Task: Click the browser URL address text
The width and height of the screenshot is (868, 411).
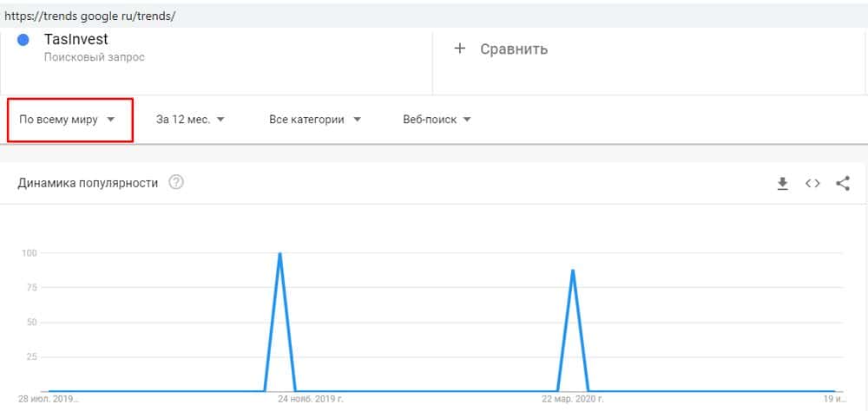Action: tap(89, 16)
